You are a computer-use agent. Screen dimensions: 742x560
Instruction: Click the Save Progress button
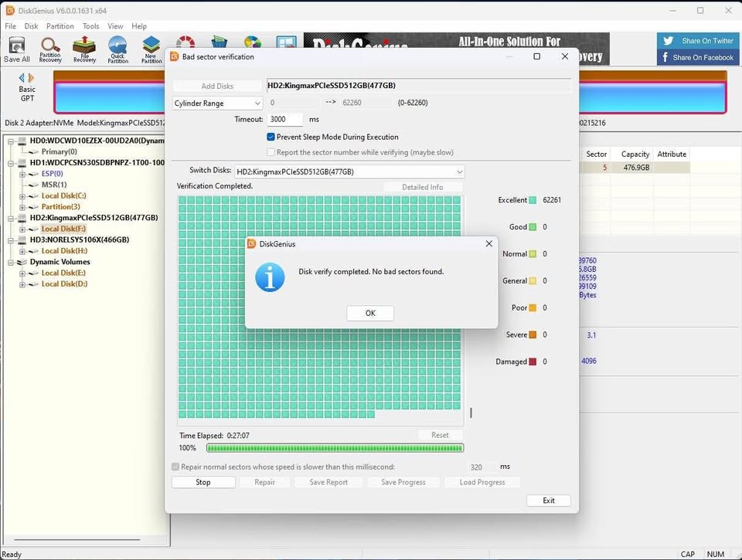click(403, 482)
